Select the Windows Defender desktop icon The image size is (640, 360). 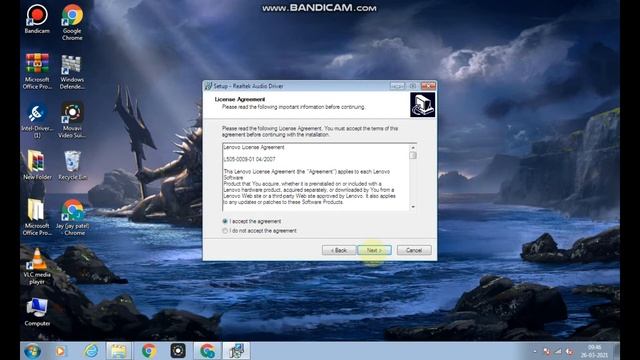[x=72, y=72]
